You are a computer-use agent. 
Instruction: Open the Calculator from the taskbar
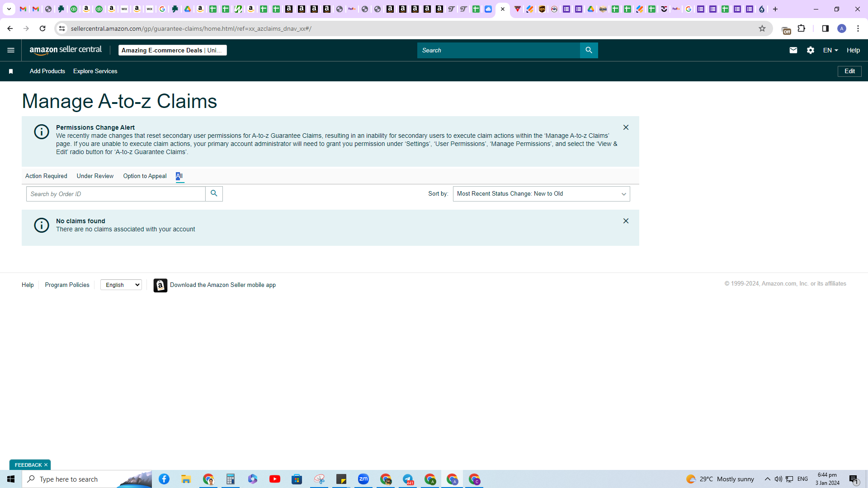coord(231,479)
